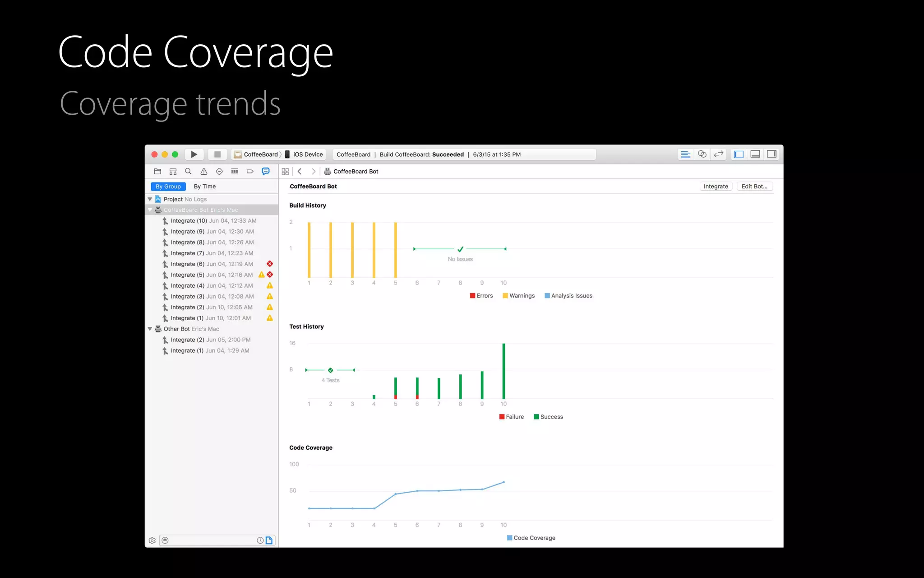Open the Breakpoint navigator icon

(250, 172)
